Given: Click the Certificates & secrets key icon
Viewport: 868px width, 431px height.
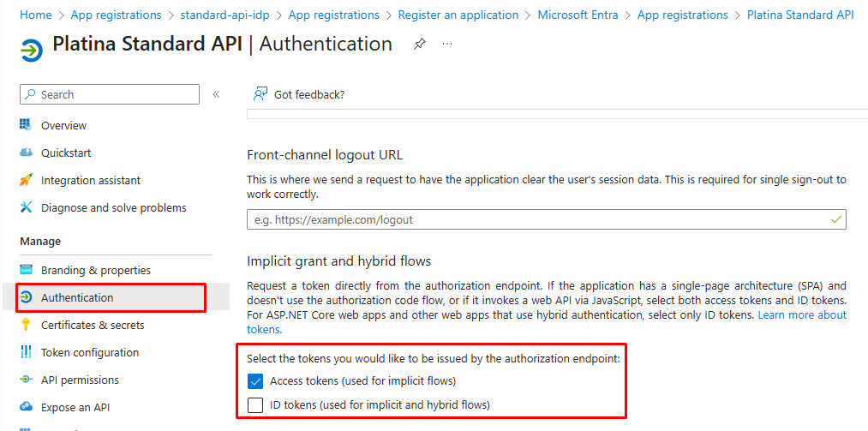Looking at the screenshot, I should (x=26, y=325).
